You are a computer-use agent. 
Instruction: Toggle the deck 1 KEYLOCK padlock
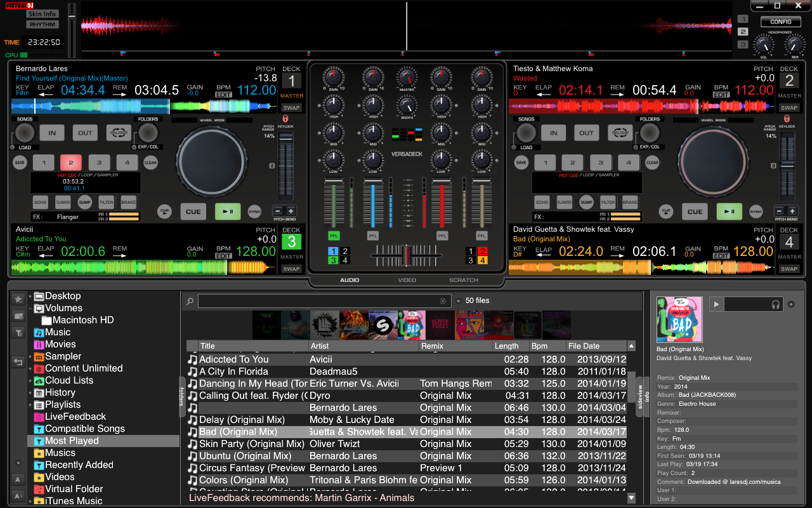285,119
